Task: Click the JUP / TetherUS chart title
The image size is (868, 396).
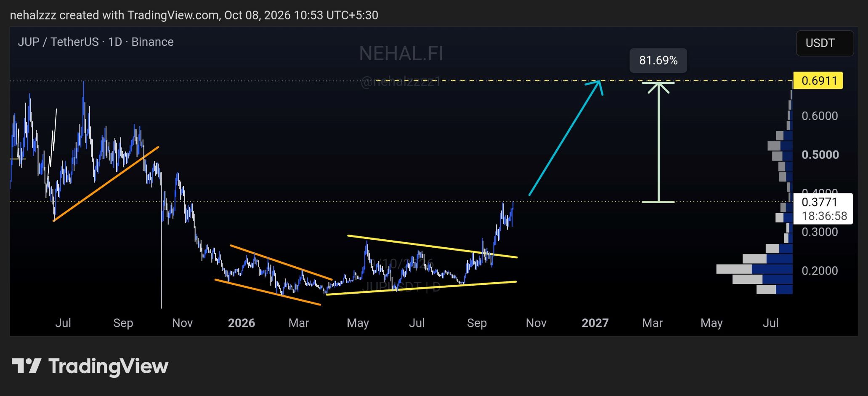Action: pos(96,42)
